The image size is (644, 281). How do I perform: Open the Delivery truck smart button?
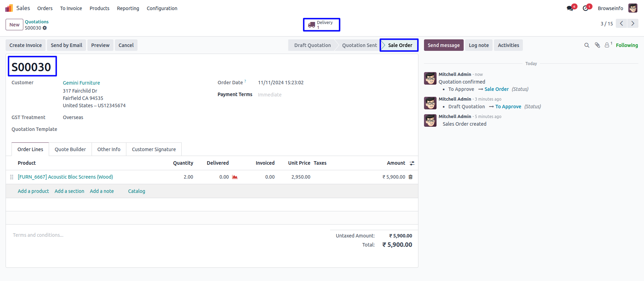(321, 25)
